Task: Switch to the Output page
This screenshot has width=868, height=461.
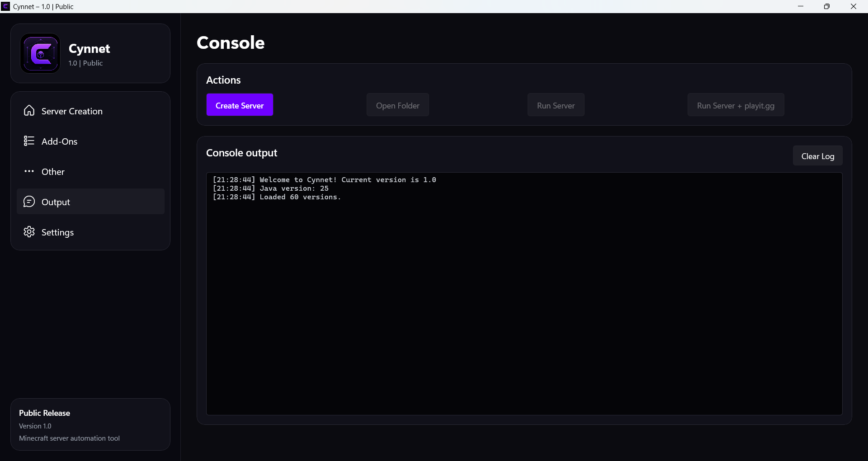Action: click(90, 202)
